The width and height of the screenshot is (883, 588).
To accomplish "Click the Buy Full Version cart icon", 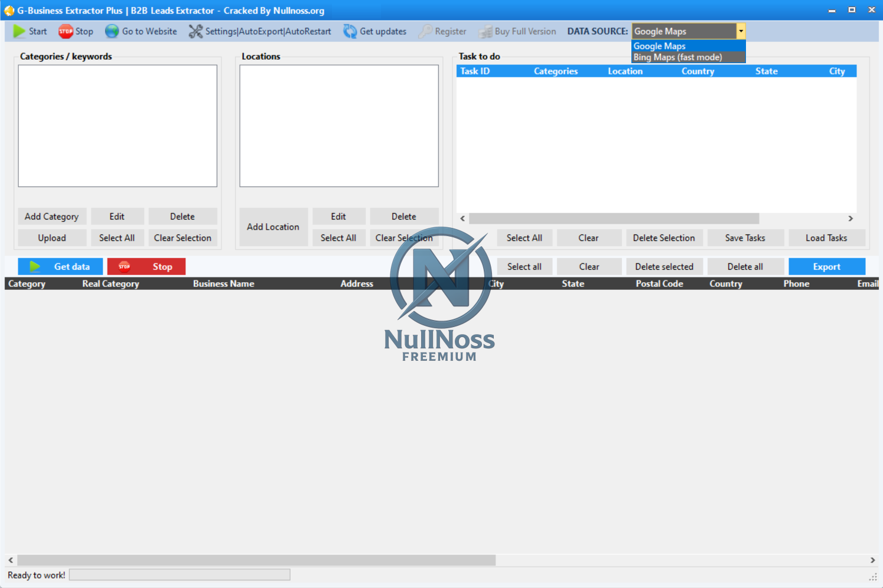I will [486, 31].
